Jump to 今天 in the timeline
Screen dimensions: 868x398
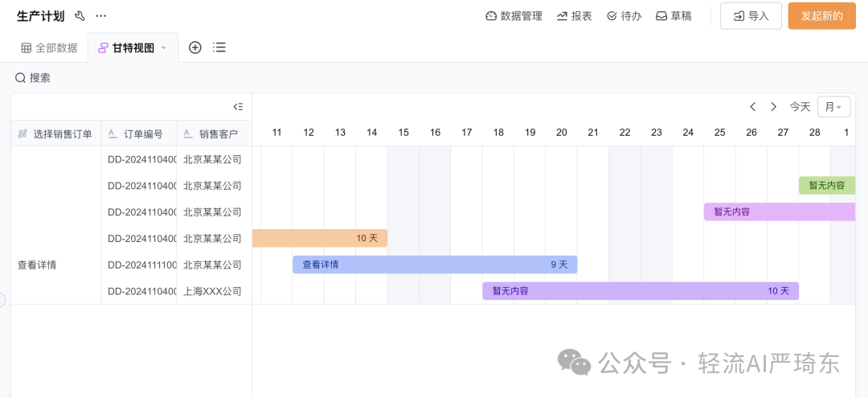tap(800, 107)
